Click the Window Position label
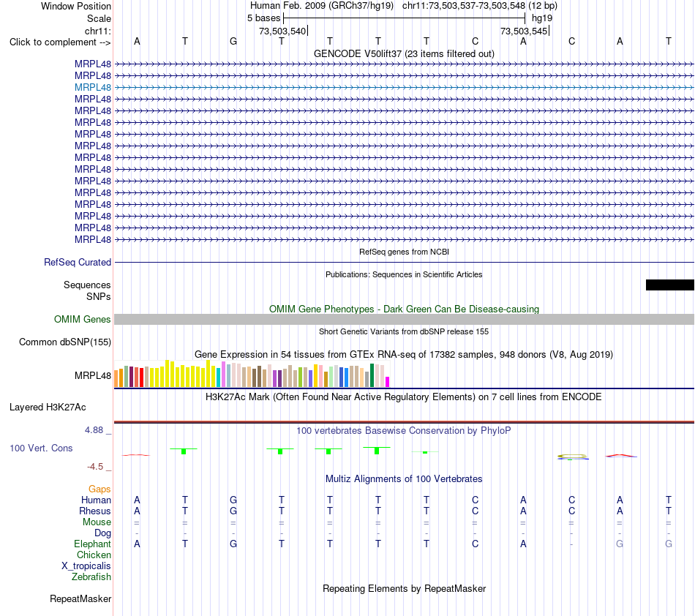Image resolution: width=695 pixels, height=616 pixels. tap(76, 6)
